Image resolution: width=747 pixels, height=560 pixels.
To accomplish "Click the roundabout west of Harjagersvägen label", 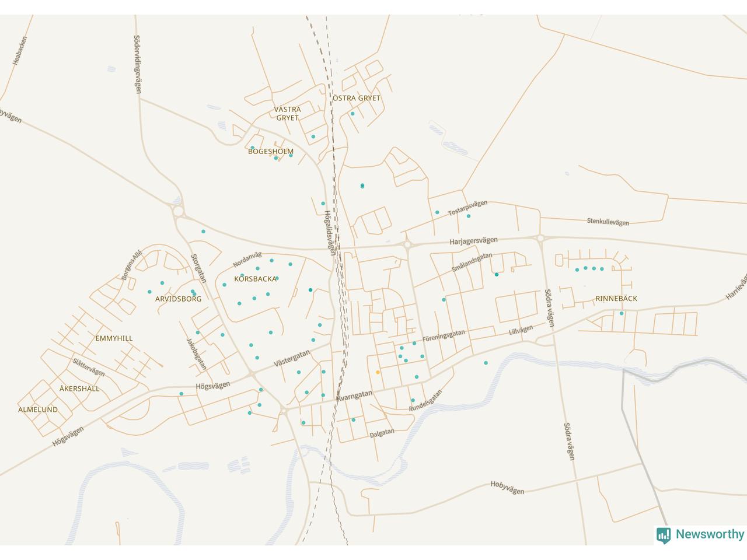I will point(407,245).
